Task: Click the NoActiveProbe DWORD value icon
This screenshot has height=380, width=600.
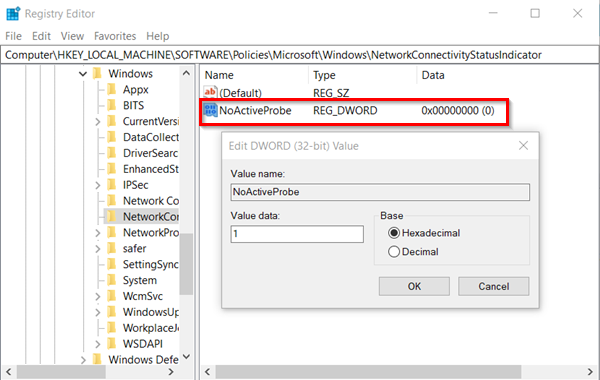Action: tap(210, 110)
